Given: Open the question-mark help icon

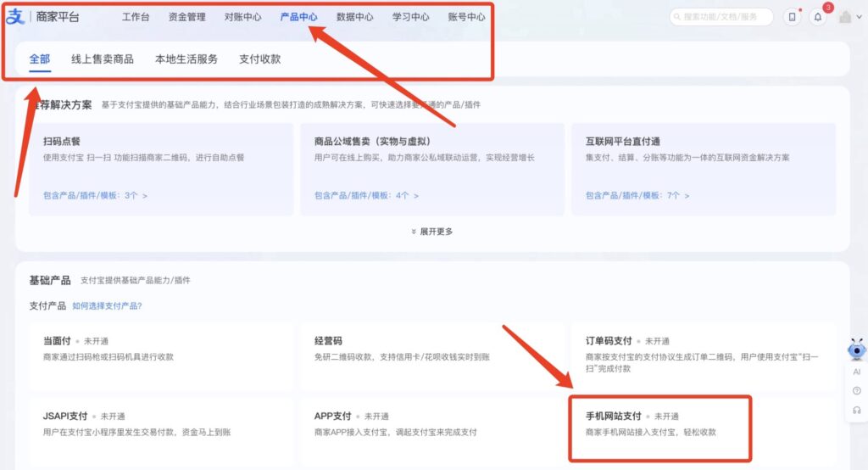Looking at the screenshot, I should pyautogui.click(x=856, y=391).
